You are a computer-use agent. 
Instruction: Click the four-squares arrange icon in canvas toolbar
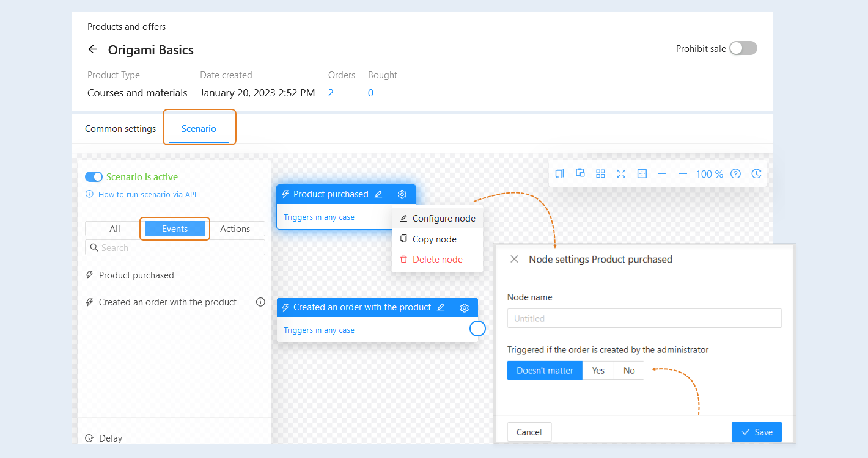(x=600, y=173)
